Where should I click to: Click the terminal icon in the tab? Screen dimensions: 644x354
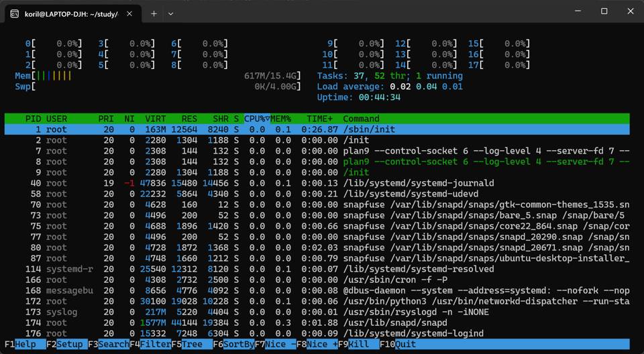15,13
